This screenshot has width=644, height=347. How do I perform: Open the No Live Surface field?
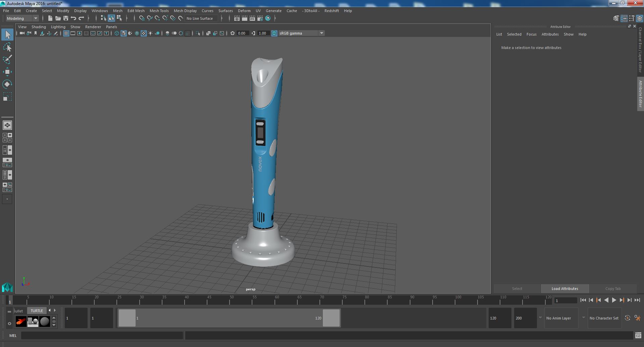pyautogui.click(x=201, y=18)
